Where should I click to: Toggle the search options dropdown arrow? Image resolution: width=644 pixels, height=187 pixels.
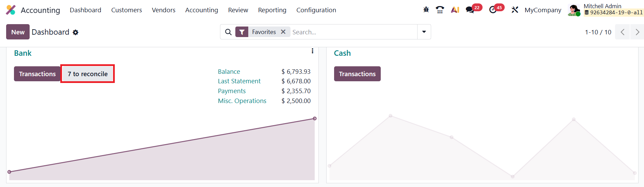coord(424,32)
